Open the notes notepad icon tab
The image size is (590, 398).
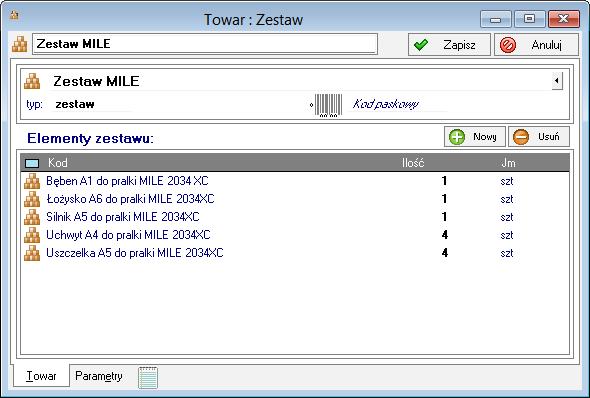click(x=148, y=377)
